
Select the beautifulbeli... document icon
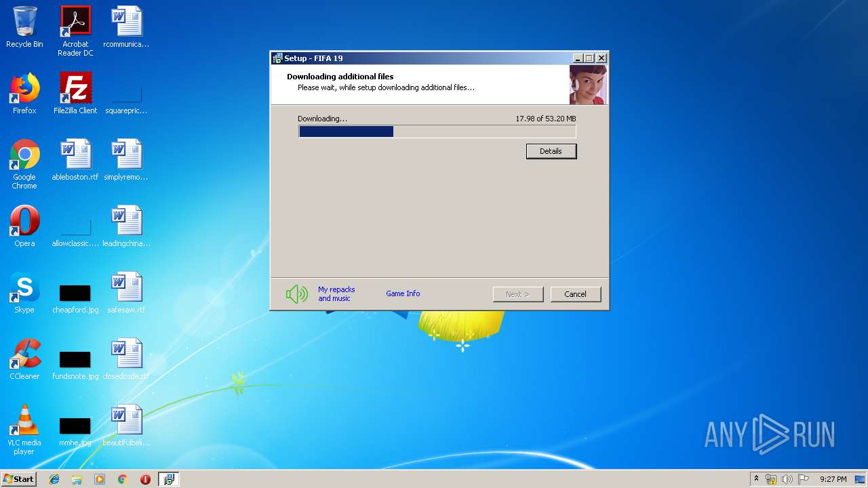click(126, 426)
